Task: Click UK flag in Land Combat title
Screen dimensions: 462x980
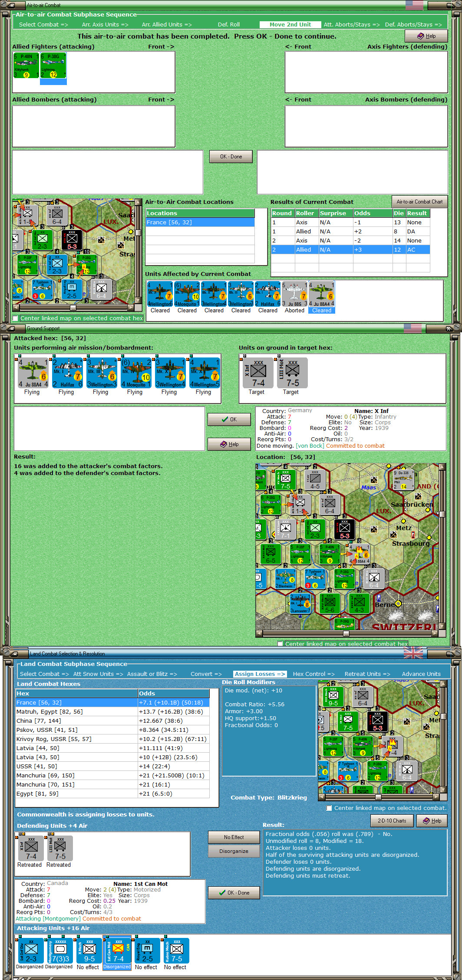Action: tap(413, 652)
